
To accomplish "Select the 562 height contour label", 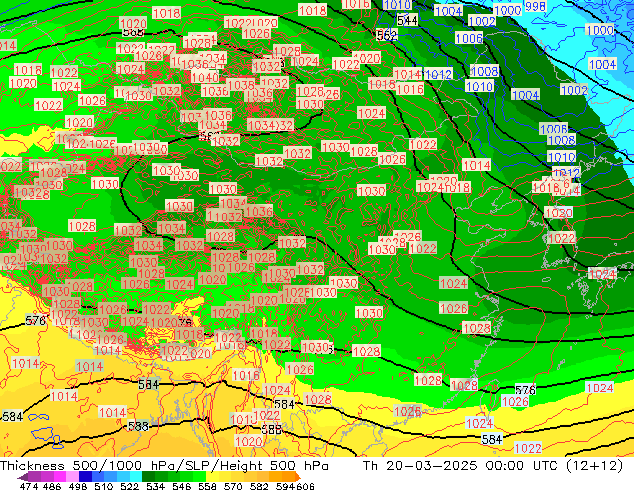I will point(386,36).
